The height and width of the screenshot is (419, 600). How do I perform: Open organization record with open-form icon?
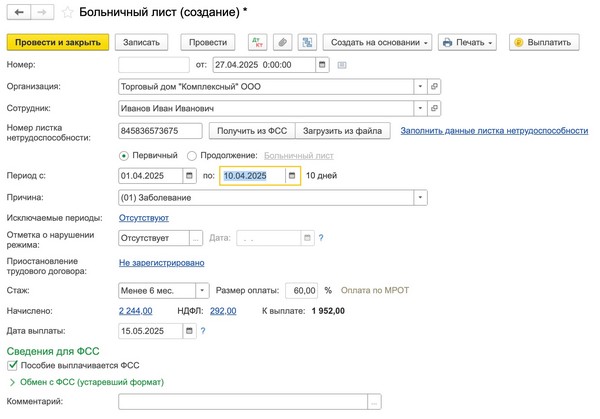pyautogui.click(x=434, y=87)
